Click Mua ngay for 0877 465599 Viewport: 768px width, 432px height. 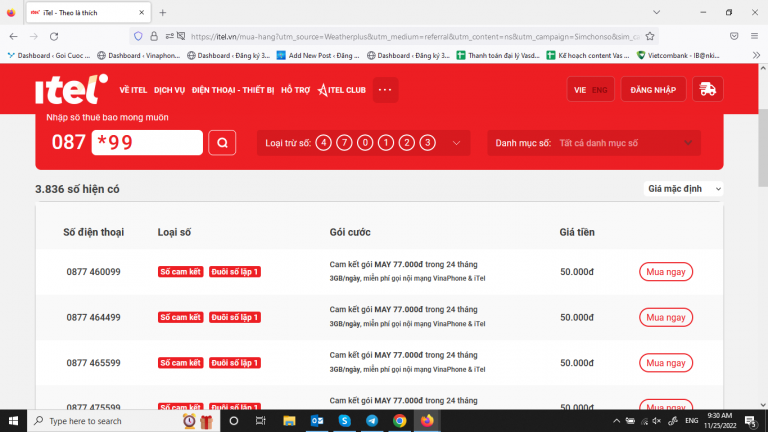(666, 363)
